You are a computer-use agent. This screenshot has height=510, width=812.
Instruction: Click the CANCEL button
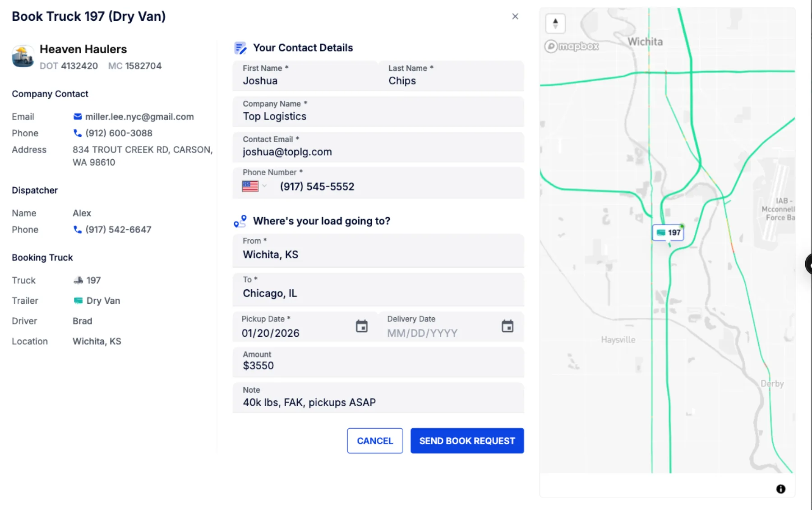[375, 440]
